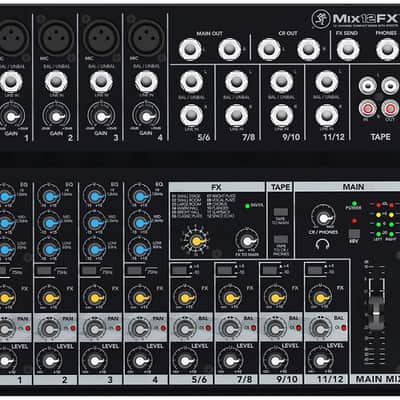Click the 11/12 Level knob
Screen dimensions: 400x400
pos(320,361)
